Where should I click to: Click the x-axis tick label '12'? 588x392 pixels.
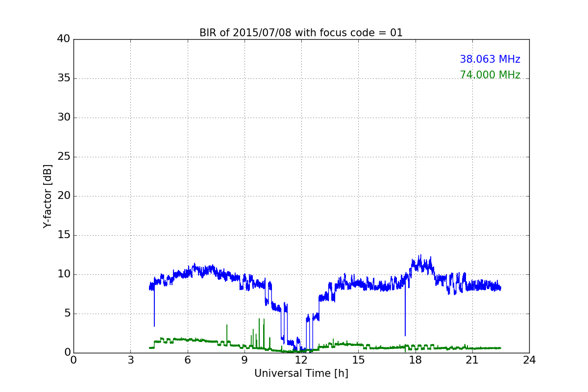click(x=301, y=360)
